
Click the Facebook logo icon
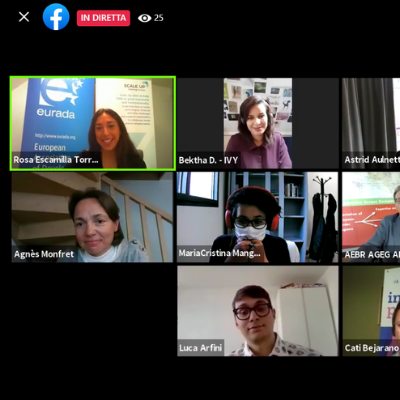pyautogui.click(x=56, y=17)
